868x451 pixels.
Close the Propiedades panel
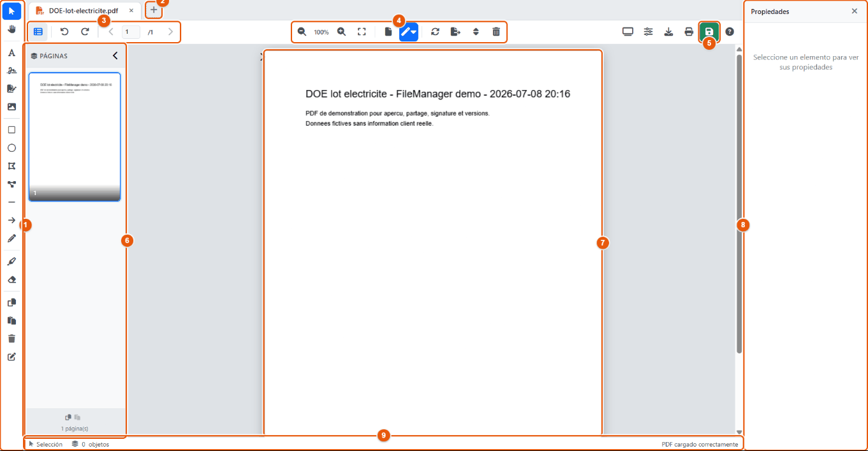click(855, 11)
